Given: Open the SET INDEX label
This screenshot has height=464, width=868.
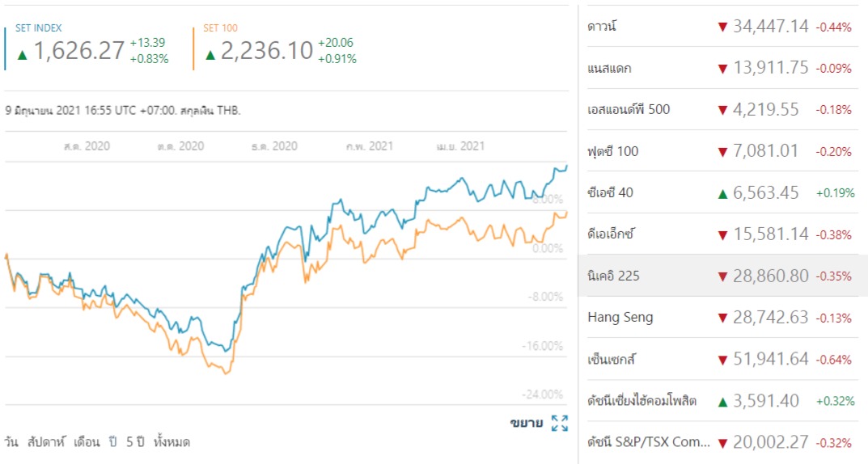Looking at the screenshot, I should coord(38,28).
